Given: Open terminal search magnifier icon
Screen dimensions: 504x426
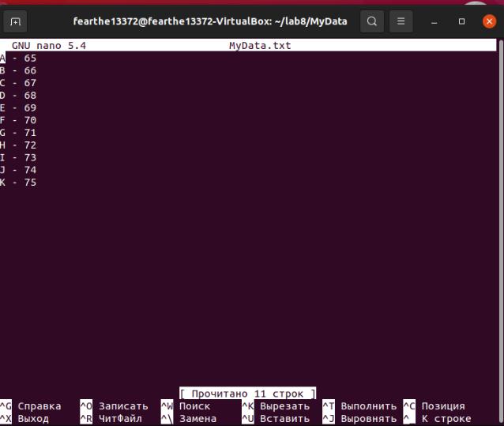Looking at the screenshot, I should [372, 21].
